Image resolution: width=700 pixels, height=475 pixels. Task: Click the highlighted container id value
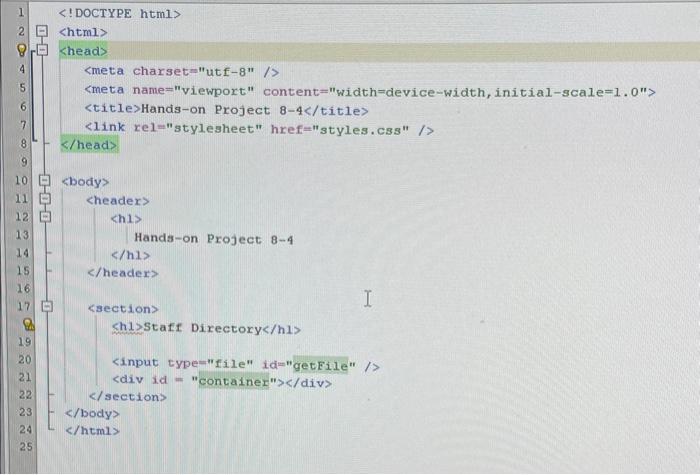[x=234, y=382]
